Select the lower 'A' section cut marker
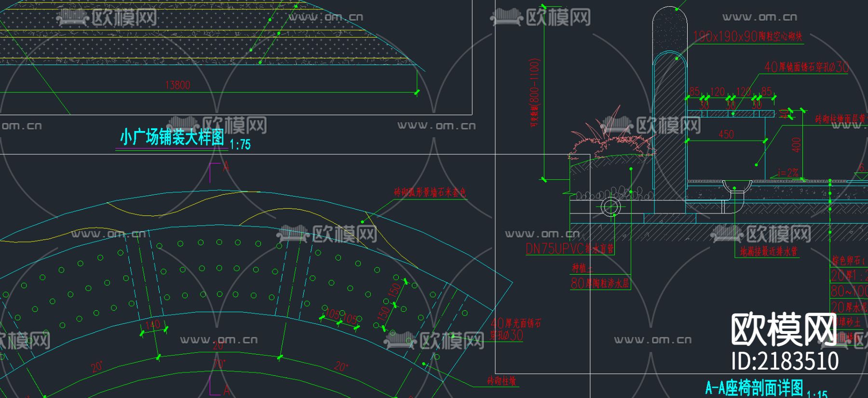This screenshot has height=398, width=868. click(x=226, y=390)
